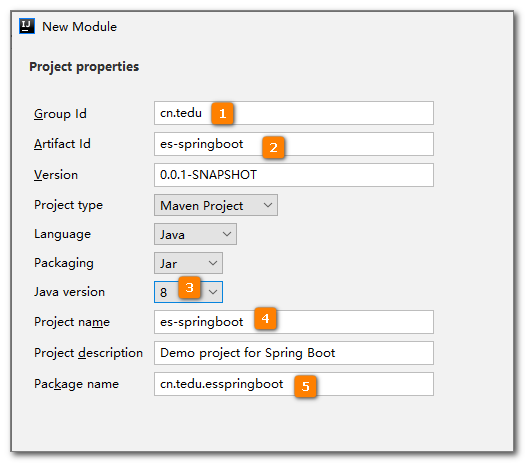Click inside the Group Id field
525x463 pixels.
[294, 113]
